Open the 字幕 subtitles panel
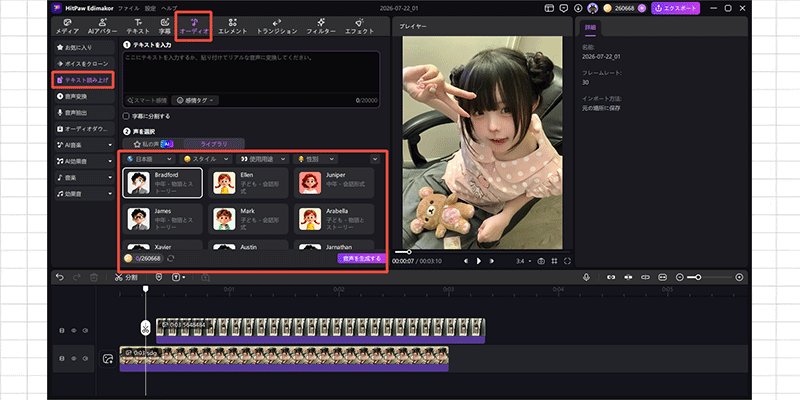The width and height of the screenshot is (800, 400). click(x=165, y=27)
